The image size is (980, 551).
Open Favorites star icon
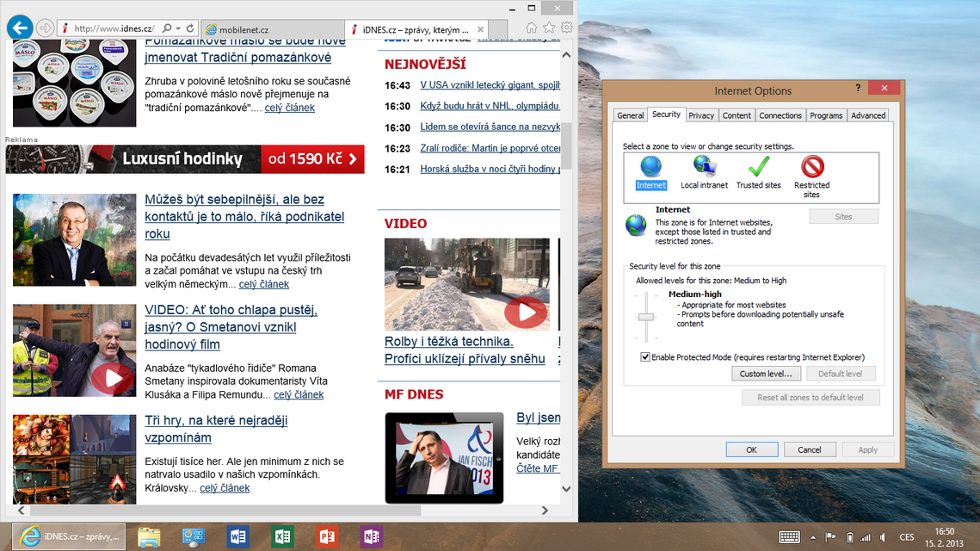(x=549, y=28)
